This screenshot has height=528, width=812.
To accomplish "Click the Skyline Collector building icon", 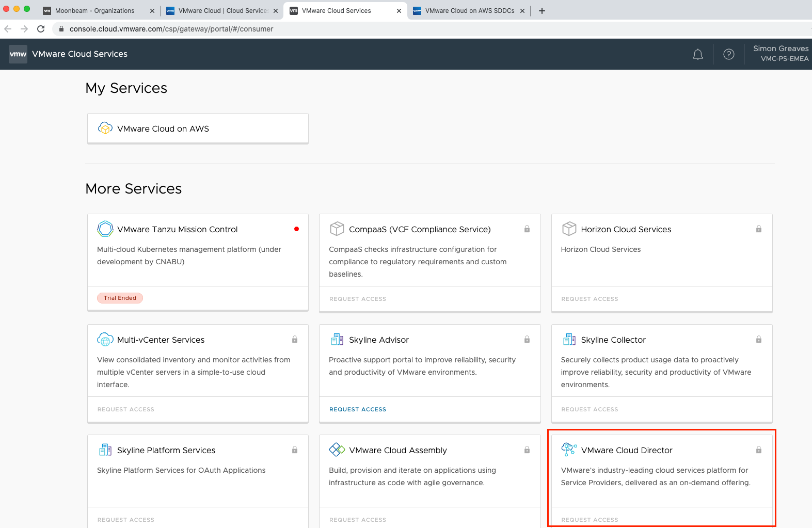I will [569, 340].
